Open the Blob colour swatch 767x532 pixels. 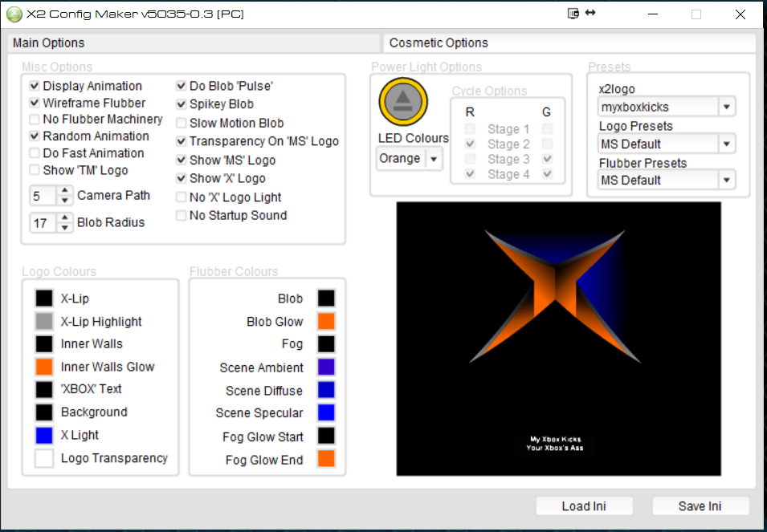coord(326,298)
